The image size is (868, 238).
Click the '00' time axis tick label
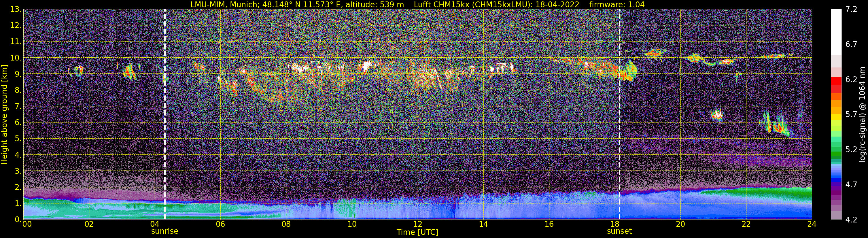(27, 224)
